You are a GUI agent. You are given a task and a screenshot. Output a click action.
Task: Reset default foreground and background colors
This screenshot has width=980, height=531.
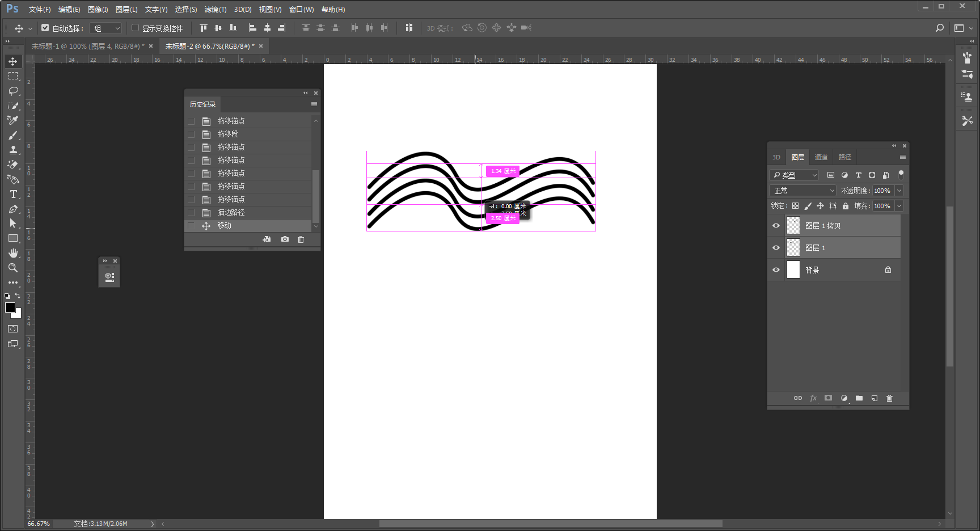pyautogui.click(x=7, y=296)
